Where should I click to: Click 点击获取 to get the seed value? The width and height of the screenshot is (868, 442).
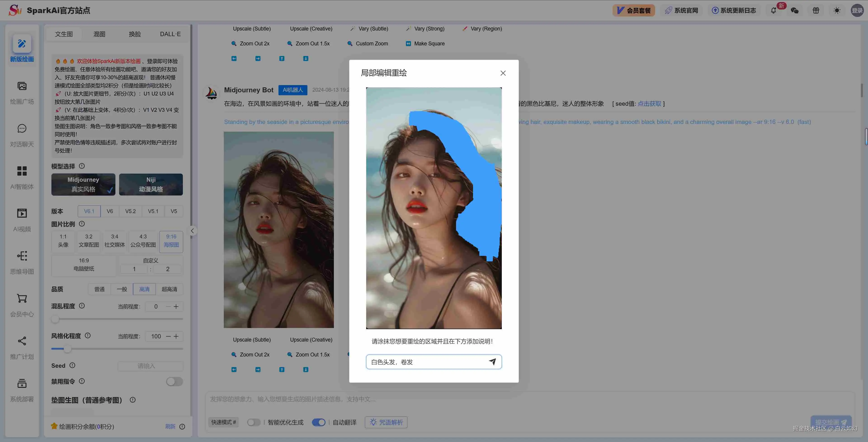(x=649, y=103)
